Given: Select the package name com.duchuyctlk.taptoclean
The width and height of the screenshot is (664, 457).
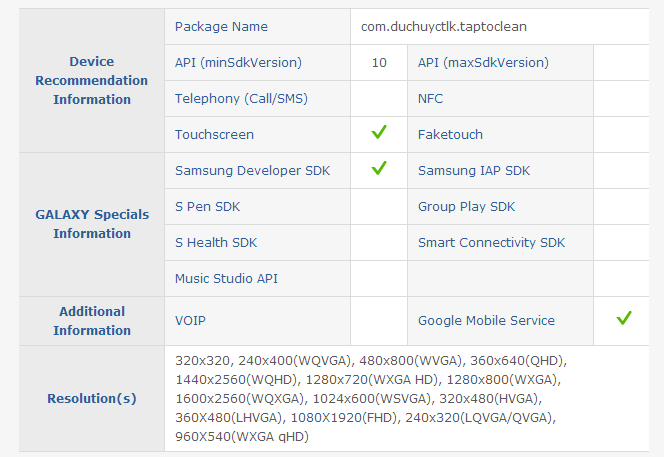Looking at the screenshot, I should [444, 27].
